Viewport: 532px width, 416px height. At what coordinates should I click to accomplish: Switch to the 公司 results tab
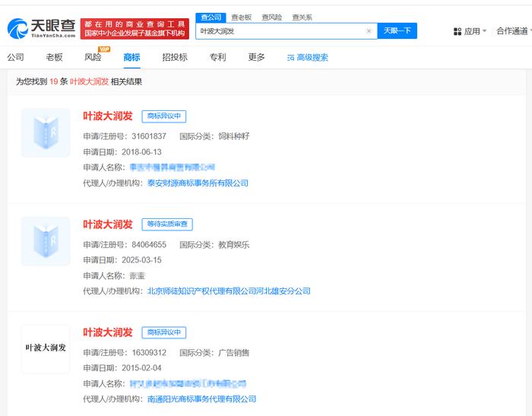coord(16,57)
